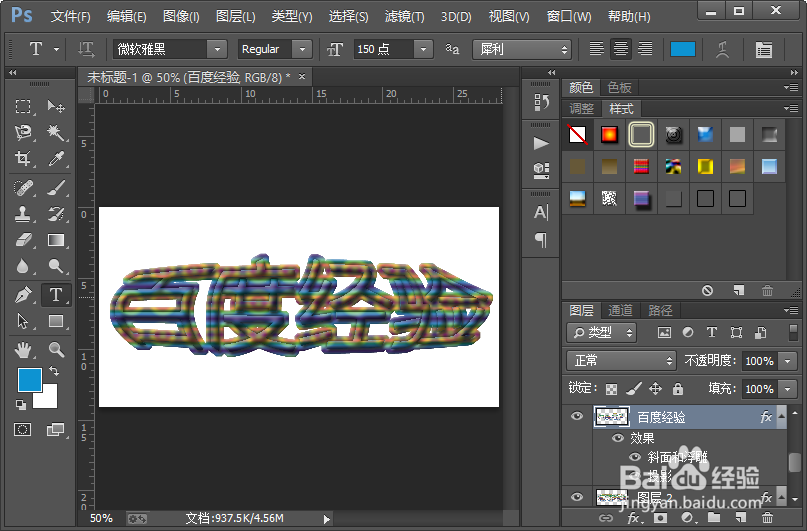
Task: Open the fill 填充 dropdown arrow
Action: (x=788, y=389)
